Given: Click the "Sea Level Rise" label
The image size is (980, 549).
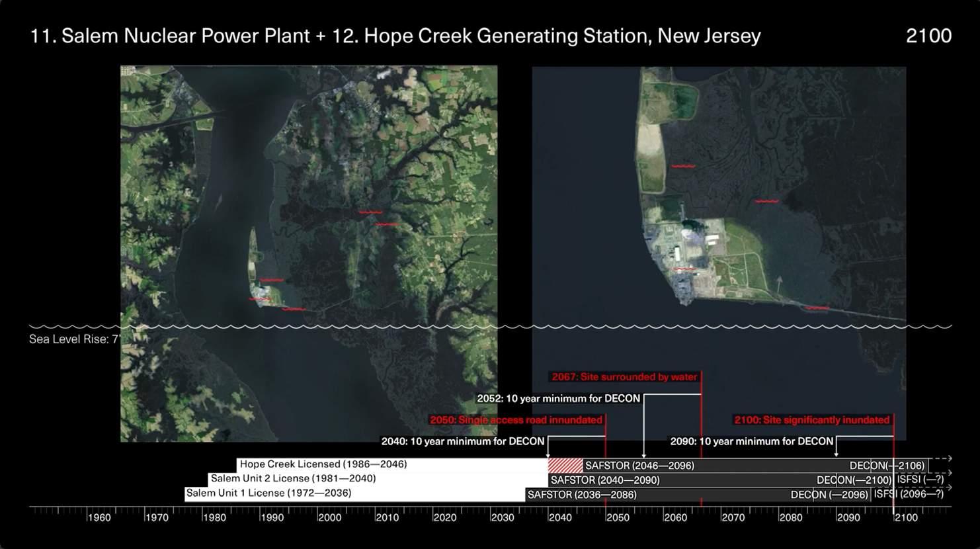Looking at the screenshot, I should (x=75, y=339).
